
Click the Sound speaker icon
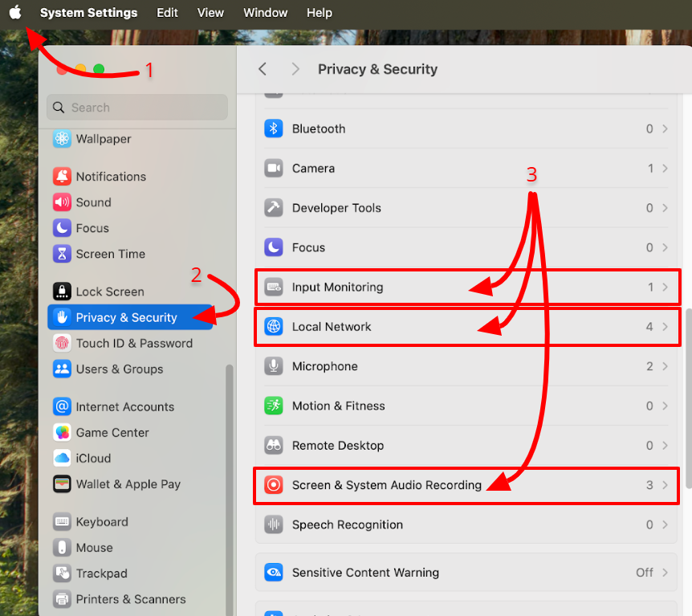coord(62,202)
